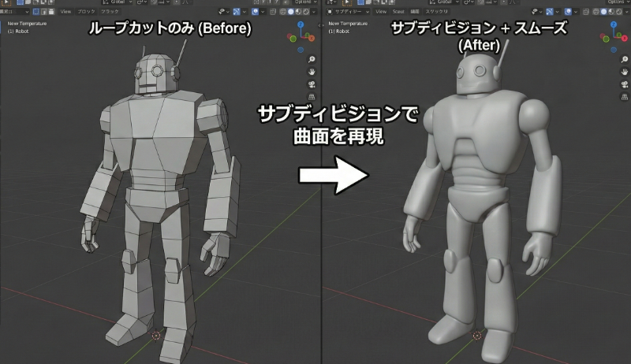Click '(1) Robot' text in left viewport

click(18, 31)
